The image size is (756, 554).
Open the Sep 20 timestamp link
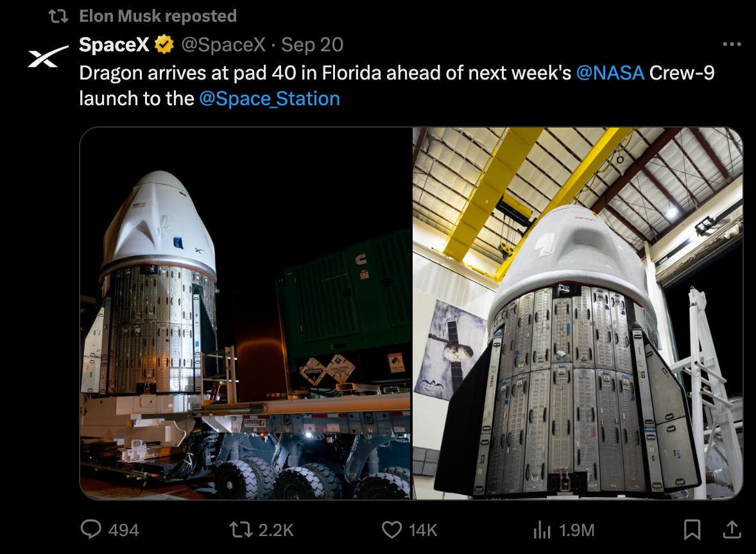click(313, 45)
